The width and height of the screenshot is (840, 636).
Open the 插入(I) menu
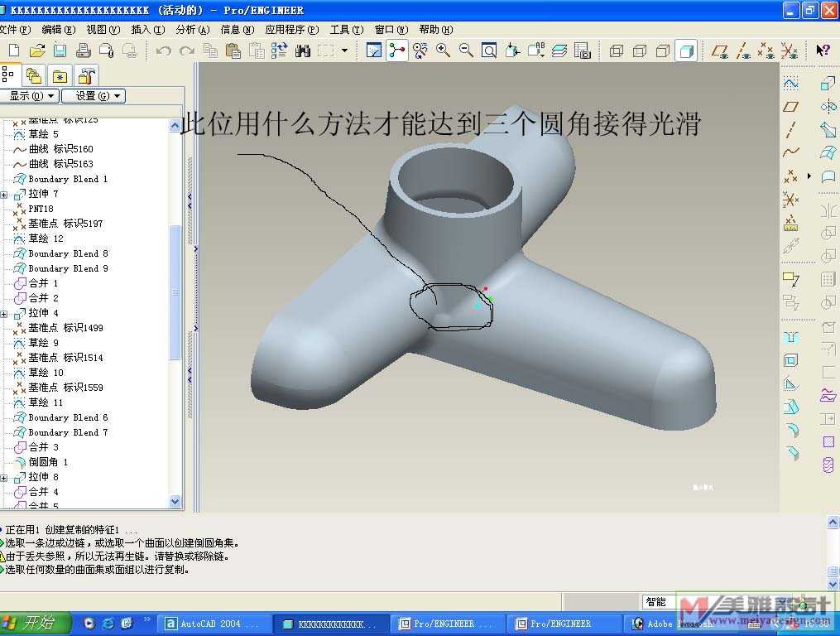click(x=148, y=30)
